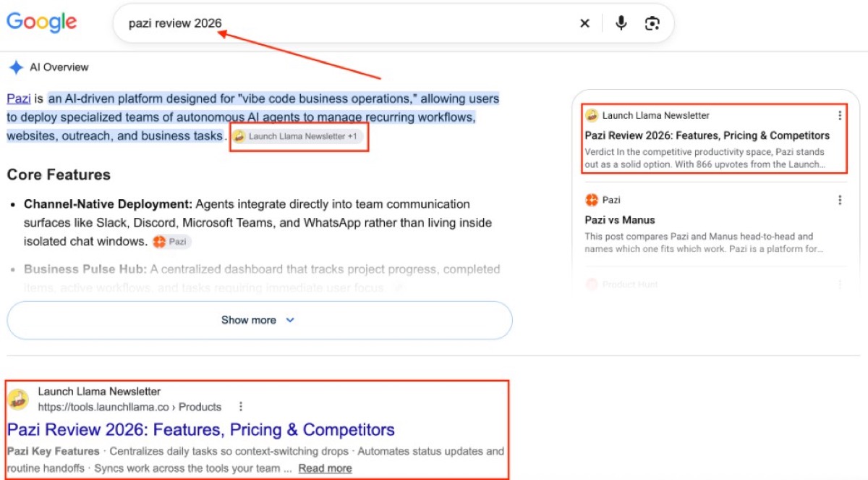Start voice search with the microphone icon
The width and height of the screenshot is (868, 480).
pyautogui.click(x=621, y=23)
